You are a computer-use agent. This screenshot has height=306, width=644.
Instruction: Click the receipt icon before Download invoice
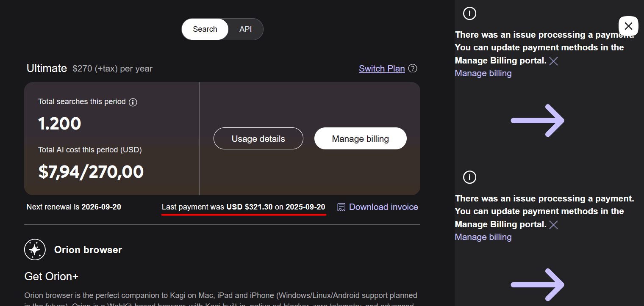341,207
